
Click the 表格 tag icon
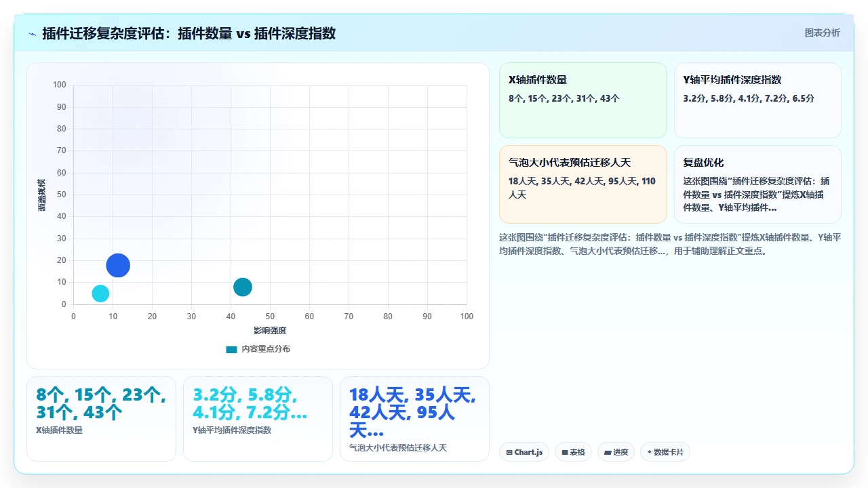[565, 453]
